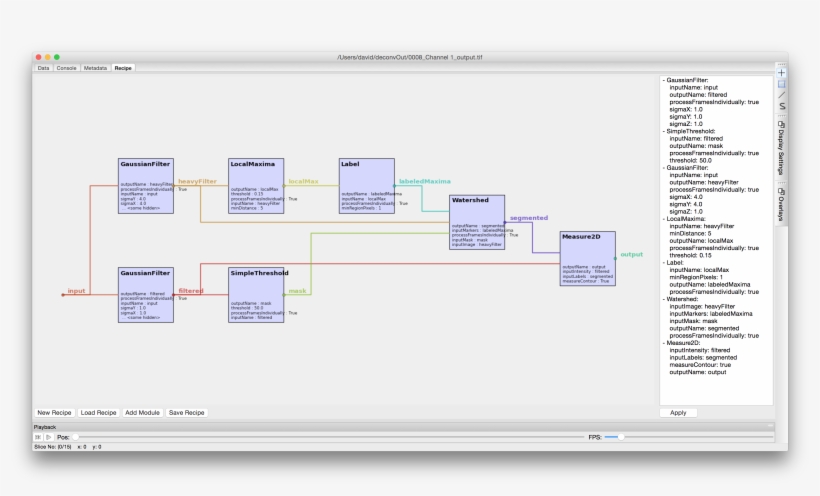Open the Console tab
Screen dimensions: 820x496
pos(66,68)
